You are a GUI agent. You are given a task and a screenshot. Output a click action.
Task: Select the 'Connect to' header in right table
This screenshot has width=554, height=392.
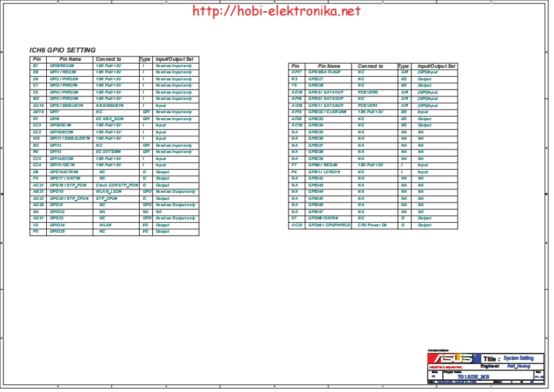tap(370, 66)
